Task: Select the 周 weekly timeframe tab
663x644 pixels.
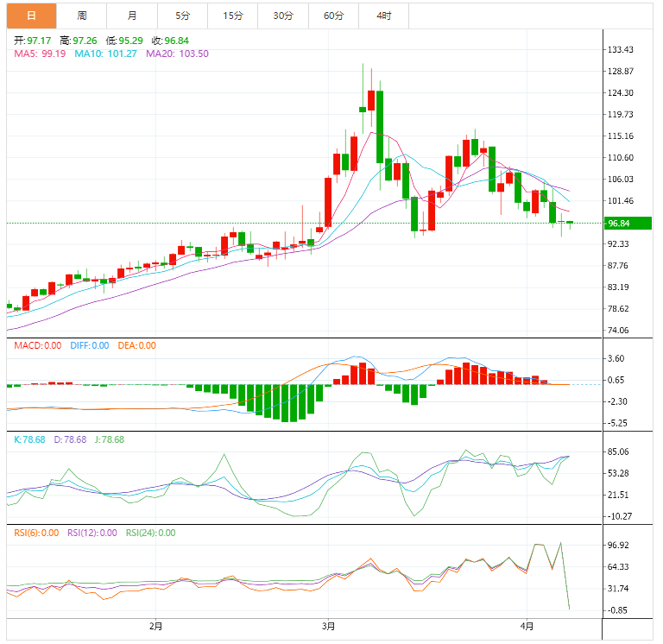Action: coord(82,16)
